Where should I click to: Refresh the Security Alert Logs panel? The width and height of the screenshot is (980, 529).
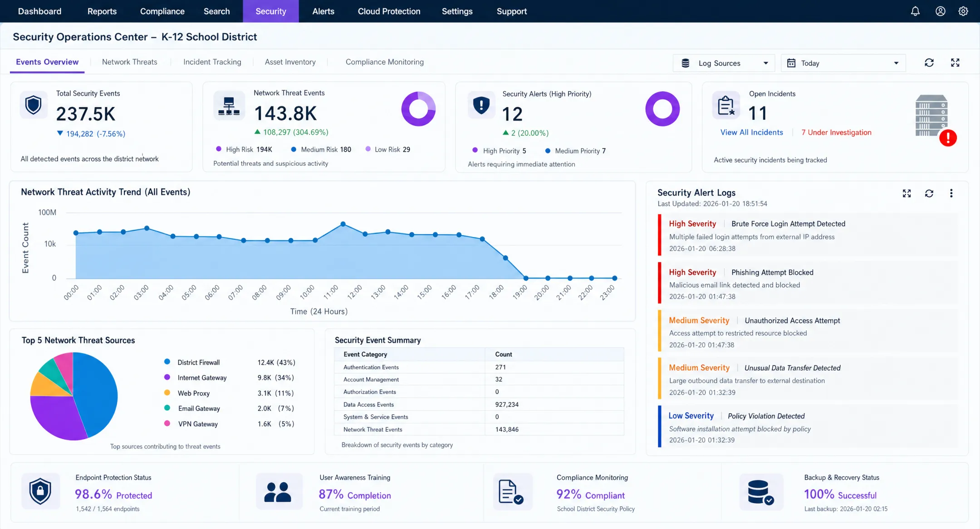pos(929,193)
